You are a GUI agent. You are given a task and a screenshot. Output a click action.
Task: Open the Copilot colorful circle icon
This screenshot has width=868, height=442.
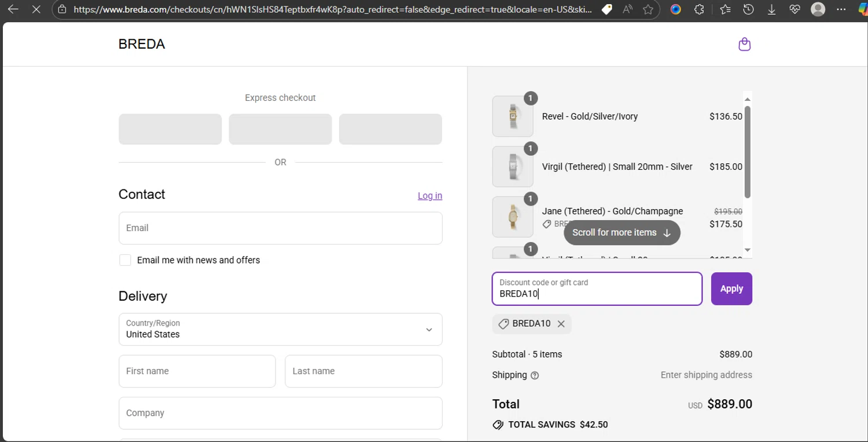coord(676,9)
